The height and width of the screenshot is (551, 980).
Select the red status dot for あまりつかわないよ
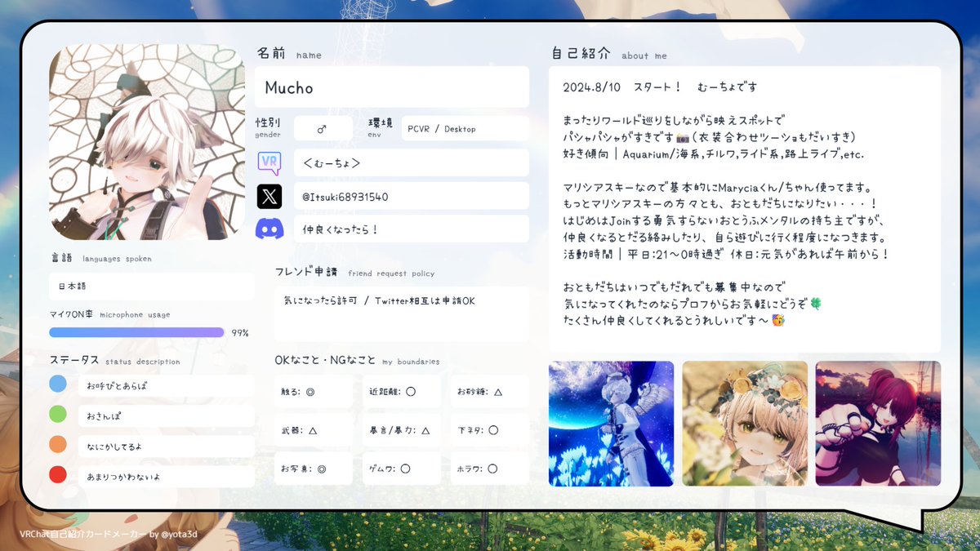(x=57, y=475)
